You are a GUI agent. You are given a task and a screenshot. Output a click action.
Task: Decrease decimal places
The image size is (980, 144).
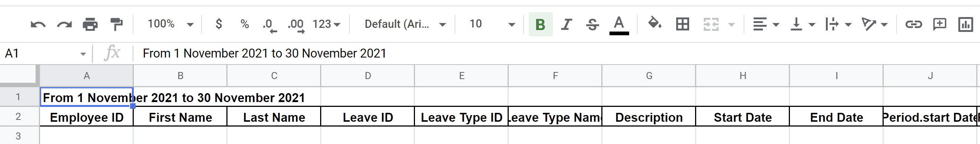pyautogui.click(x=269, y=25)
